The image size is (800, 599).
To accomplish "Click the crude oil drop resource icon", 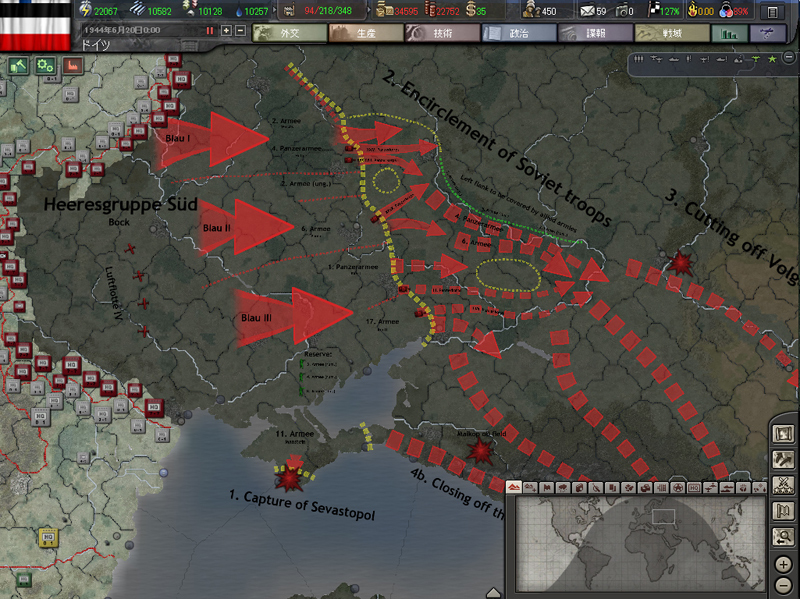I will pos(238,11).
